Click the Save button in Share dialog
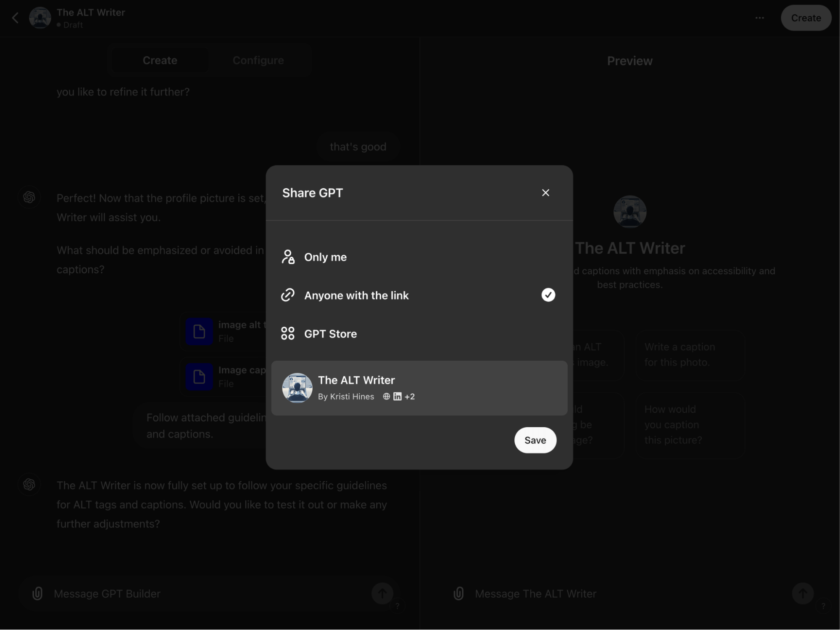The width and height of the screenshot is (840, 630). point(535,440)
